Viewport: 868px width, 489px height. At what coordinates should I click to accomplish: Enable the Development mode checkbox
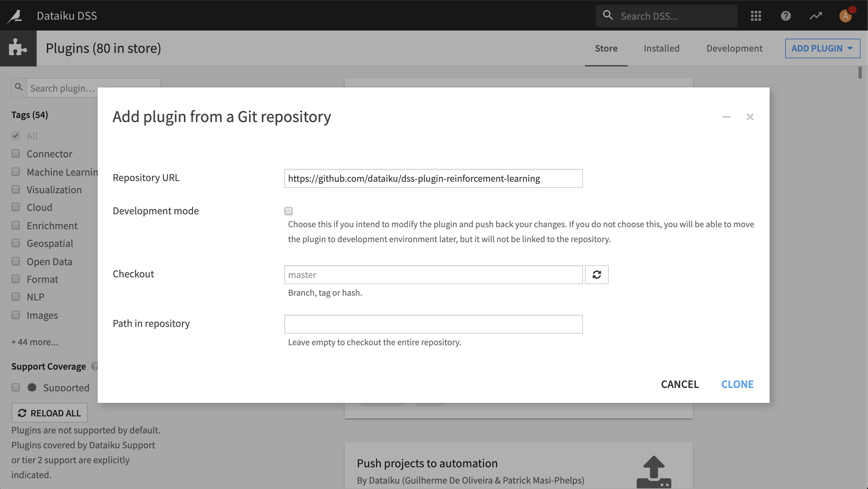[288, 211]
